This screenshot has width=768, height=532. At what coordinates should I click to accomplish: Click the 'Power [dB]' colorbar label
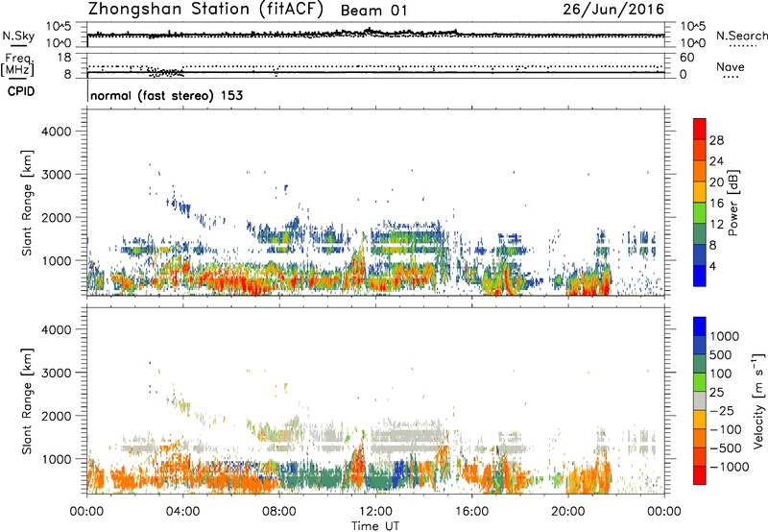[732, 203]
